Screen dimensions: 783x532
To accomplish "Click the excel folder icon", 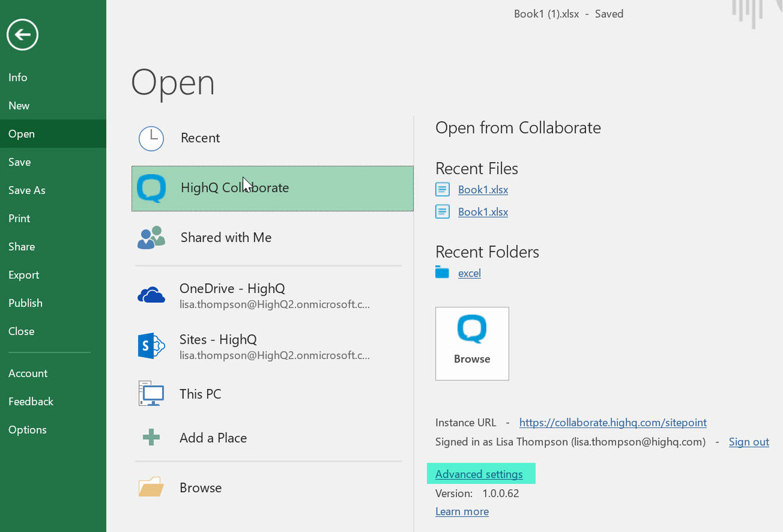I will tap(442, 273).
